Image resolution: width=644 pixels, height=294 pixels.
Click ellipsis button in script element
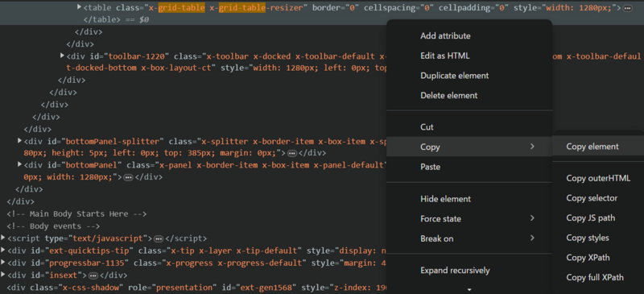coord(159,239)
